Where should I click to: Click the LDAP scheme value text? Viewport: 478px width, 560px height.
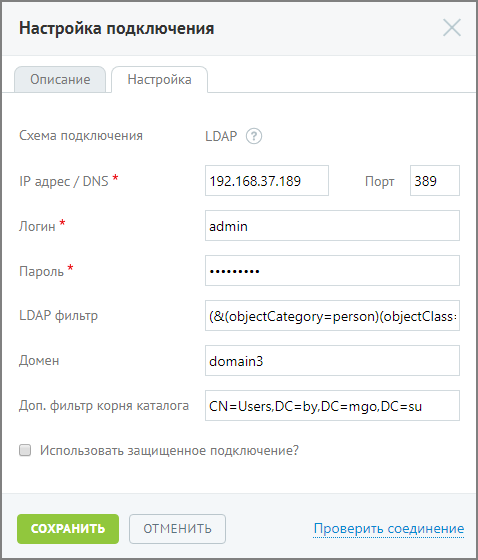click(221, 136)
